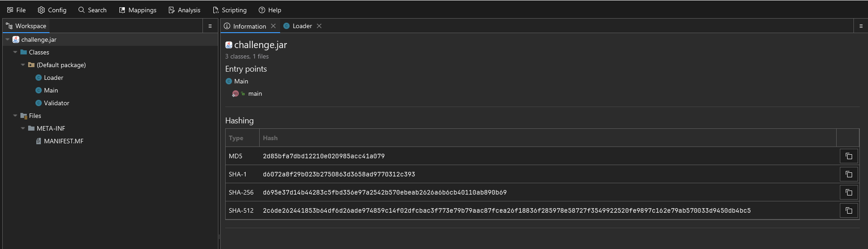Open the Mappings menu
868x249 pixels.
(138, 10)
